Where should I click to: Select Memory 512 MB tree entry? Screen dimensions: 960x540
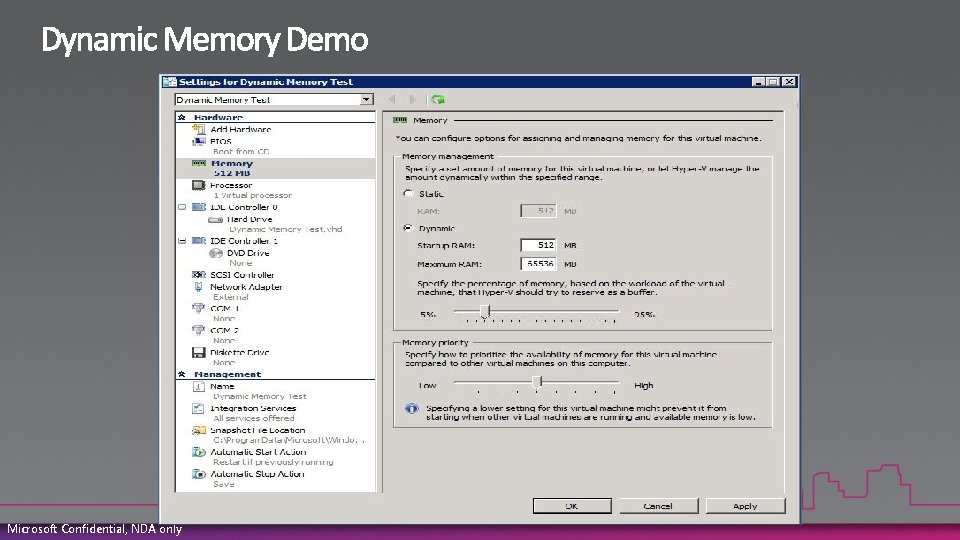pos(275,168)
